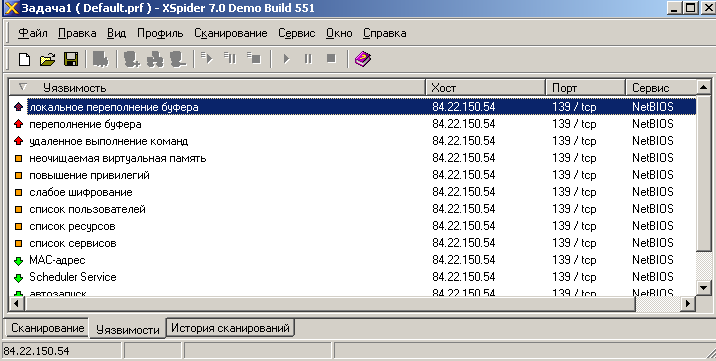Sort by the Сервис column header
Viewport: 716px width, 361px height.
coord(661,88)
